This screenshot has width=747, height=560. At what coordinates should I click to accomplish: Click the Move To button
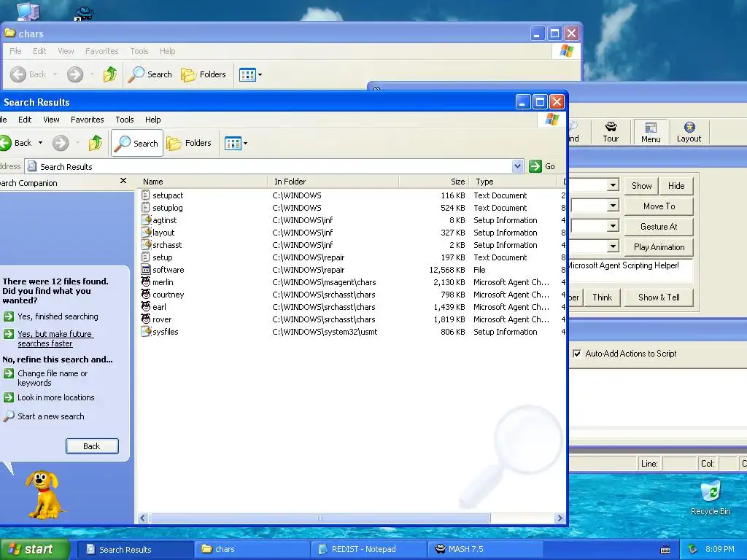659,206
